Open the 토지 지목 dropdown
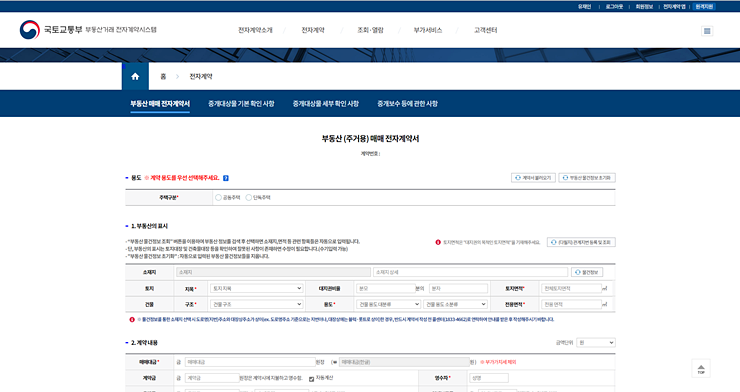Screen dimensions: 740x392 click(x=256, y=288)
